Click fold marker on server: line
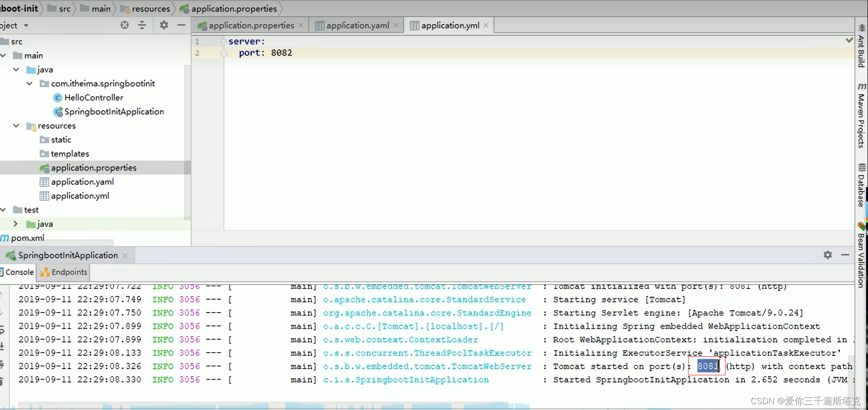Viewport: 868px width, 410px height. click(x=224, y=42)
